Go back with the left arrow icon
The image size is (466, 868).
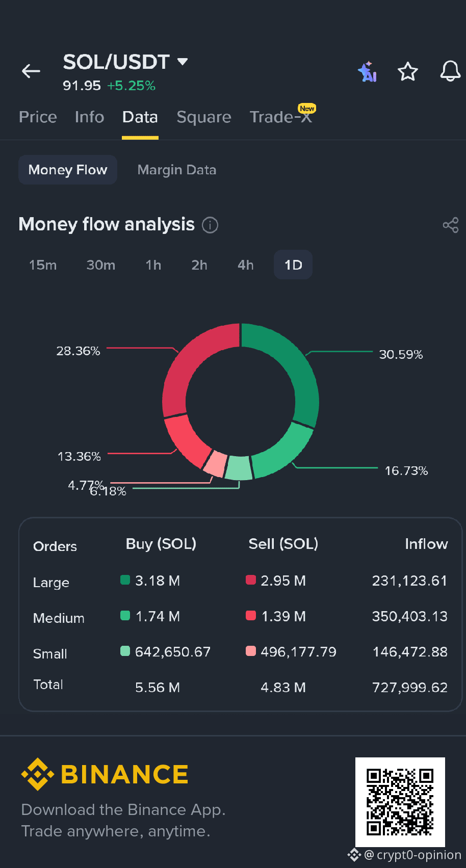click(31, 71)
